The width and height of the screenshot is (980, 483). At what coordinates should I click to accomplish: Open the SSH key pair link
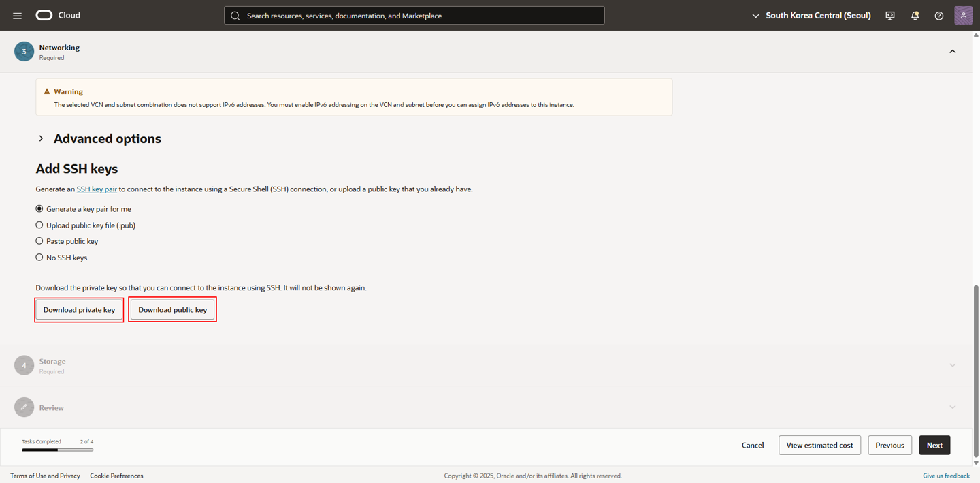point(97,189)
